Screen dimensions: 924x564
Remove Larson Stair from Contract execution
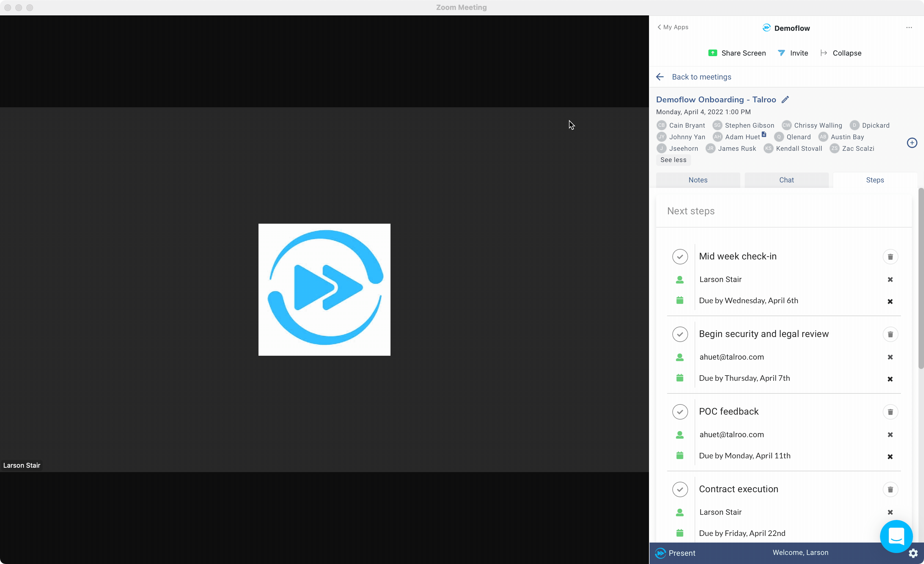[x=890, y=512]
